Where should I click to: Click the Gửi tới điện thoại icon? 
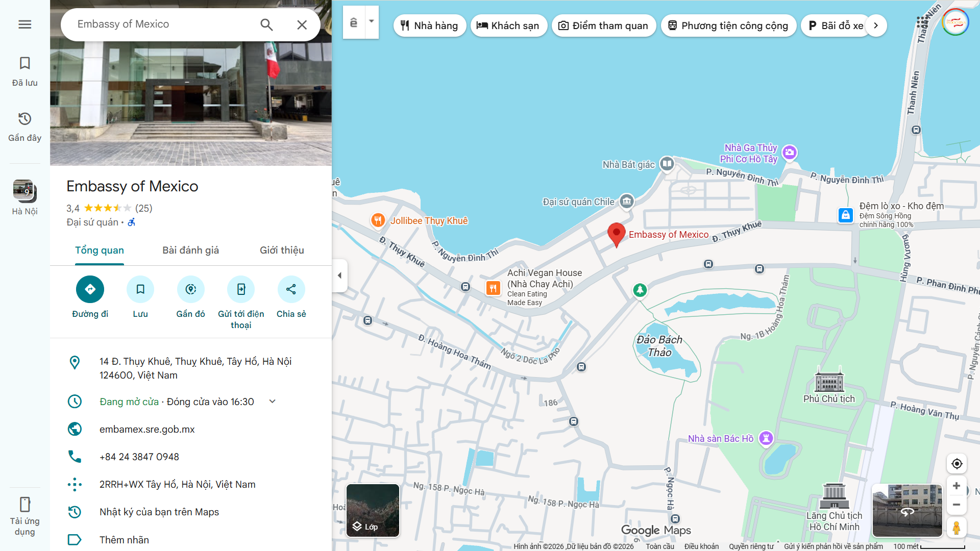241,289
